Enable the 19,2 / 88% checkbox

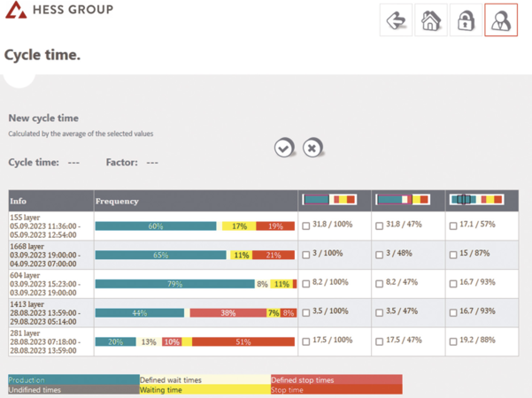click(453, 341)
